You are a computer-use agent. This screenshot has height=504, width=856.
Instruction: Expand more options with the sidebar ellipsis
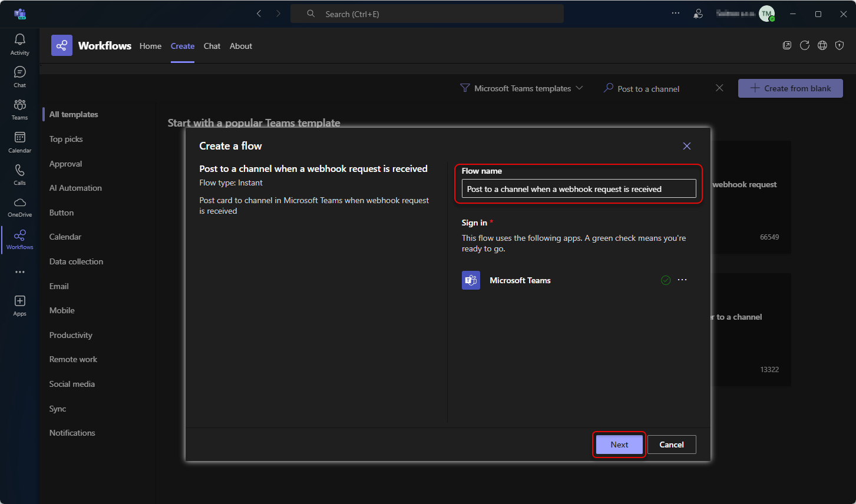click(19, 271)
